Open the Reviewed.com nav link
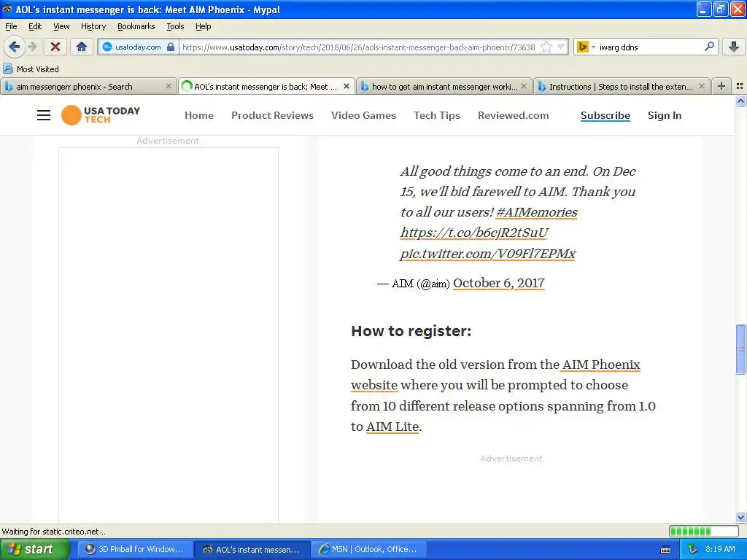747x560 pixels. click(513, 115)
